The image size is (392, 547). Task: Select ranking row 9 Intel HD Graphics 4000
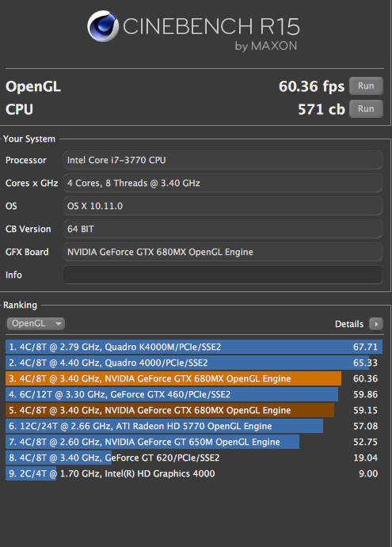[194, 473]
